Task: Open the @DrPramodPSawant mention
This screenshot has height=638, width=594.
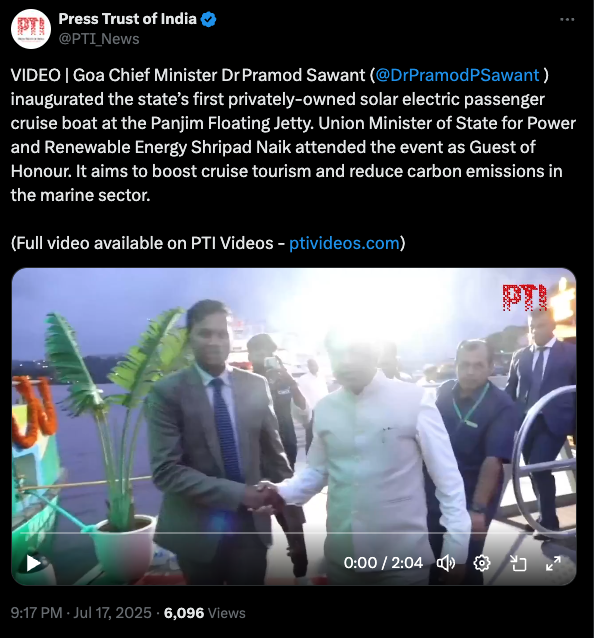Action: tap(458, 75)
